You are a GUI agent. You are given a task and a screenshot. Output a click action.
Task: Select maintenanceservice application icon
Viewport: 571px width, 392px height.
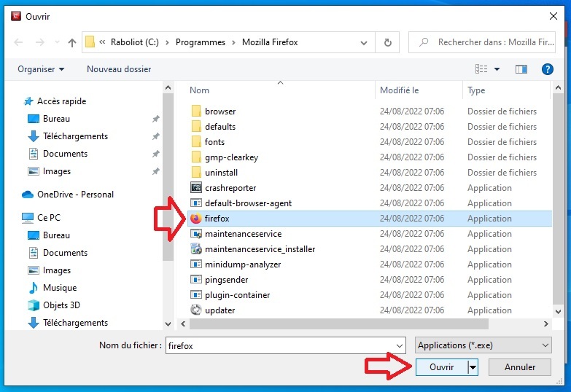196,233
